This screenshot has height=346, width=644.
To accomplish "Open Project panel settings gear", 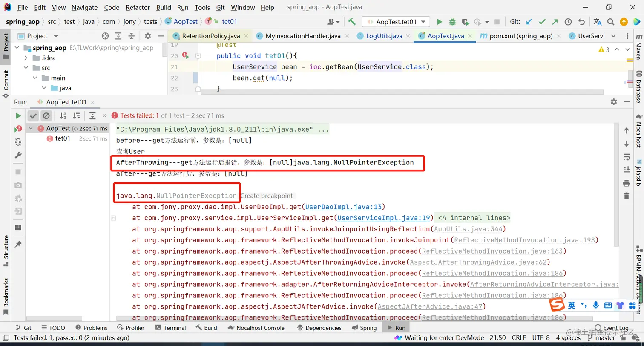I will tap(148, 36).
